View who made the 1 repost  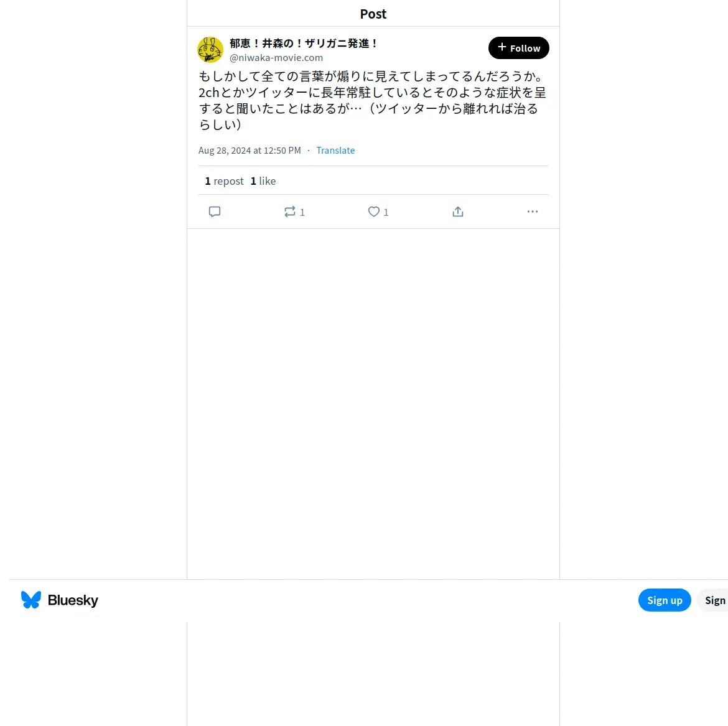click(224, 181)
